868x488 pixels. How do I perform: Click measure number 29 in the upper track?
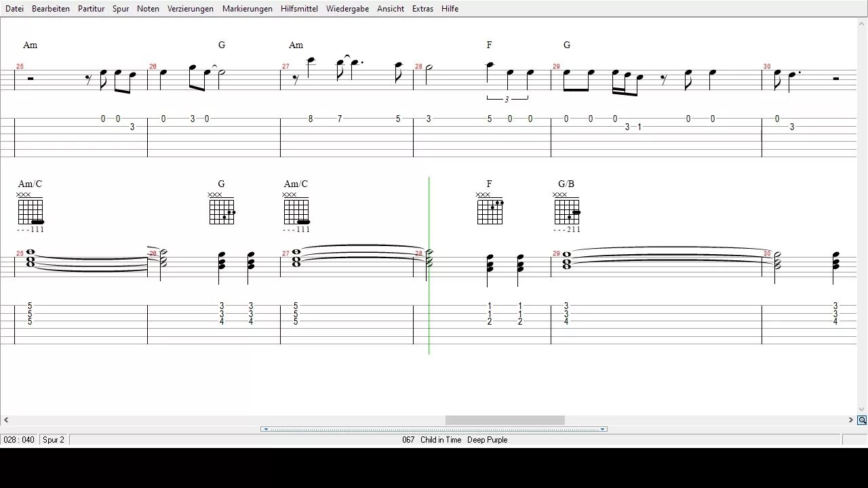coord(556,66)
